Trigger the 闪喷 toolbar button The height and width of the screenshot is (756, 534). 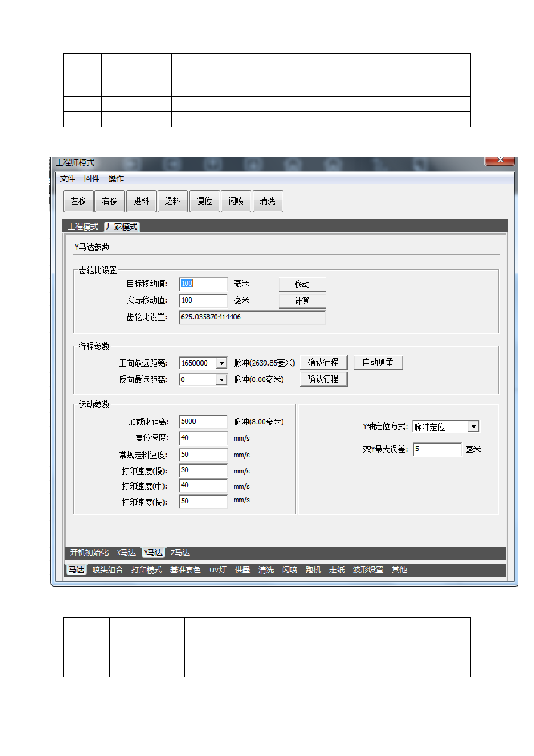coord(236,201)
